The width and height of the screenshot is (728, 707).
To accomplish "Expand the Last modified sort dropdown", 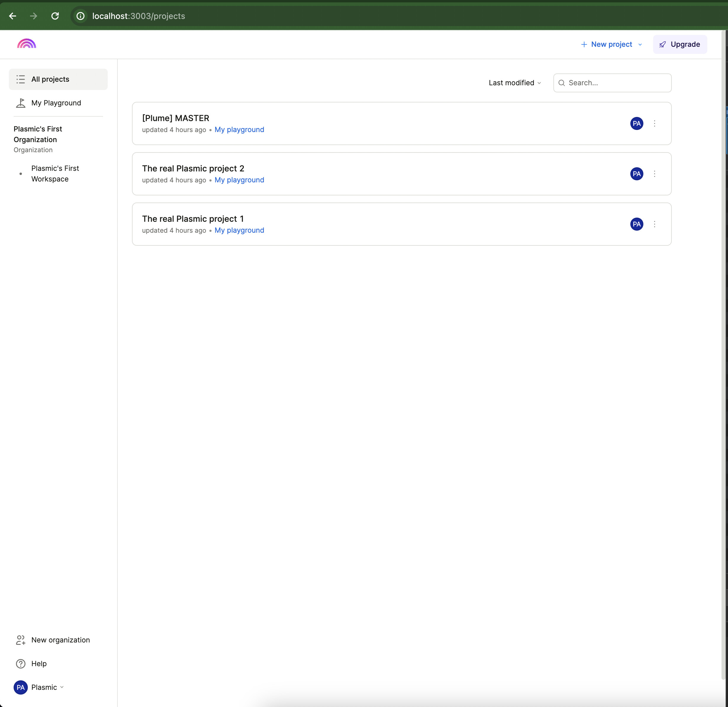I will pos(514,83).
